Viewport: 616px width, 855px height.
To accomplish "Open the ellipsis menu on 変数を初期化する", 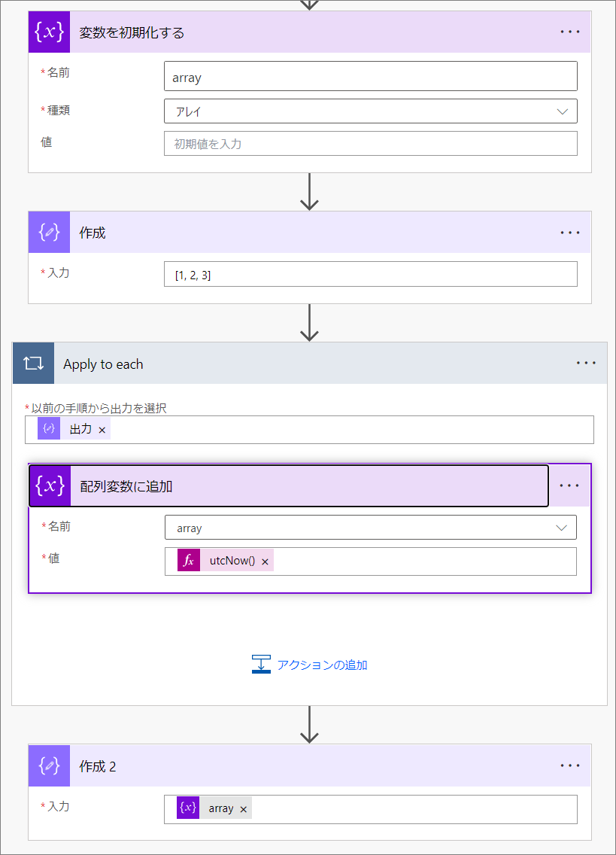I will click(x=570, y=32).
